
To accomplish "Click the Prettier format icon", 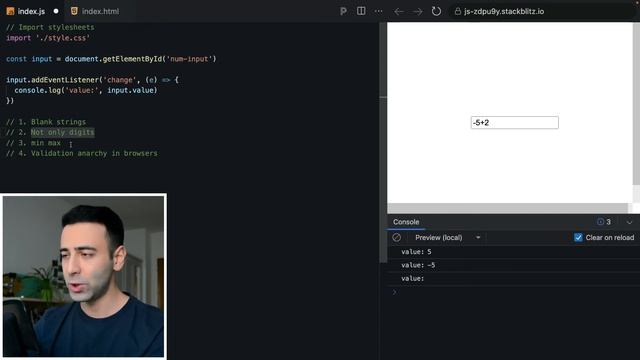I will click(x=343, y=11).
